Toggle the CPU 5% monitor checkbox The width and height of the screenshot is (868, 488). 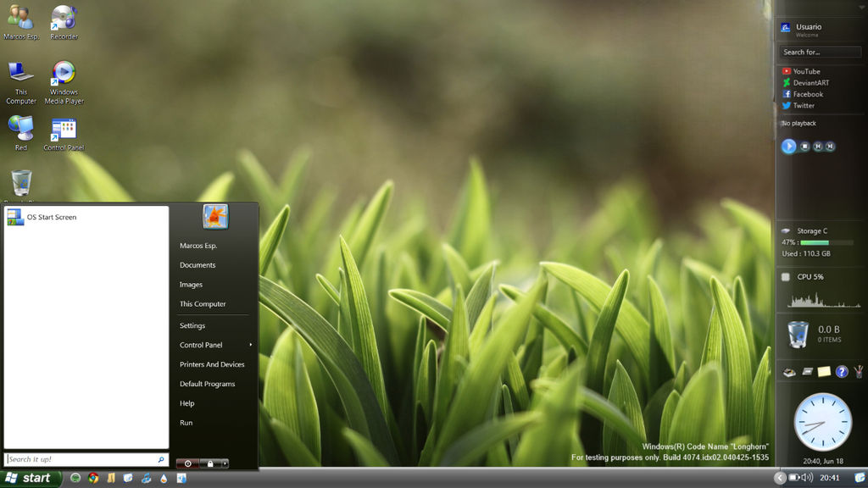point(785,277)
